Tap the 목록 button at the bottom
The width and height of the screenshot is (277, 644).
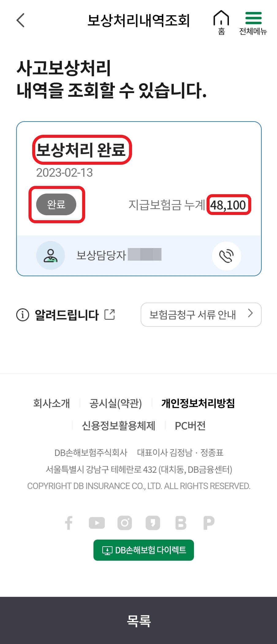click(x=138, y=621)
